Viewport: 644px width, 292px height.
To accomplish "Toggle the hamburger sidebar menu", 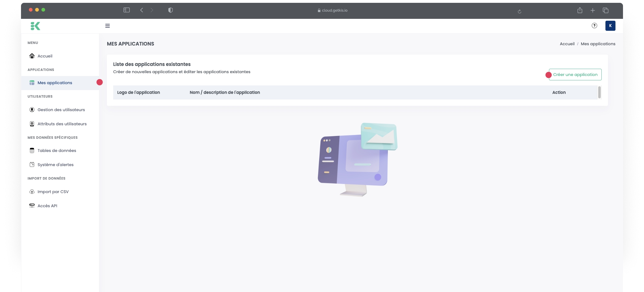I will point(108,26).
